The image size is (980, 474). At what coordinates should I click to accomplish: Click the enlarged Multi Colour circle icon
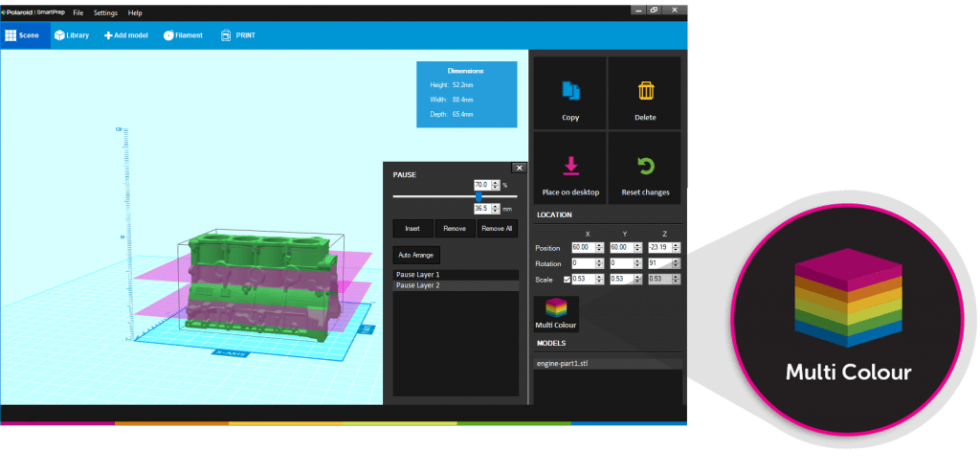pyautogui.click(x=848, y=319)
